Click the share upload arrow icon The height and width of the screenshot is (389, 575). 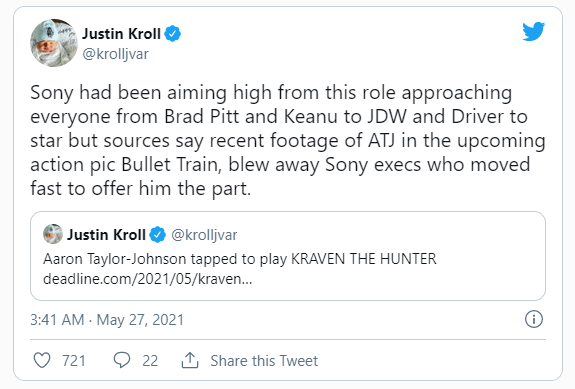pyautogui.click(x=190, y=360)
